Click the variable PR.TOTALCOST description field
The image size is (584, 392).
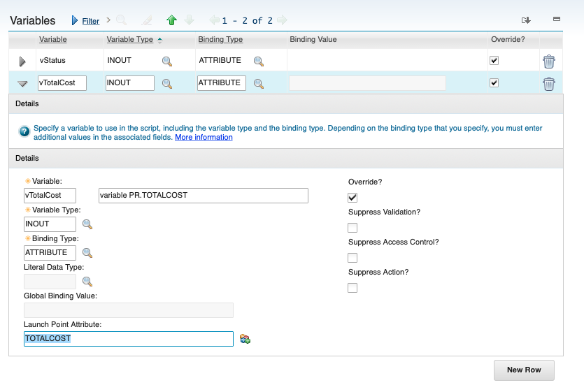204,196
